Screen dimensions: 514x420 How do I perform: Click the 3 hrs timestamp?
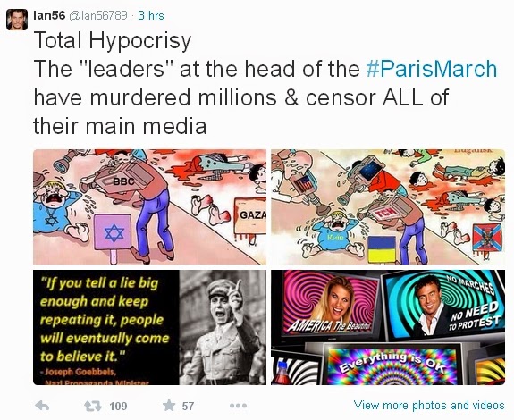click(150, 15)
